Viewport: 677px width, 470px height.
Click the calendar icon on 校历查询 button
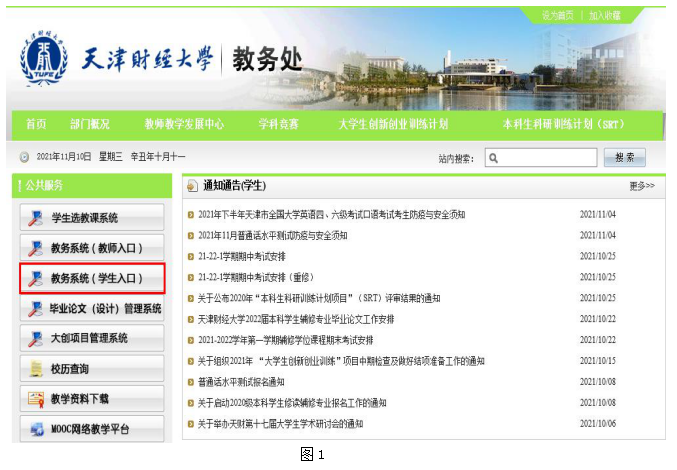[36, 369]
